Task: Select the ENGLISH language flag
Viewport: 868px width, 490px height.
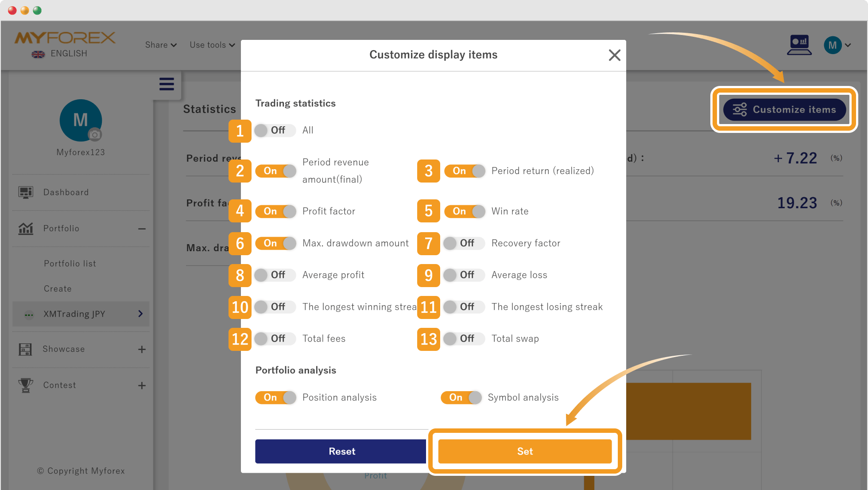Action: [x=38, y=54]
